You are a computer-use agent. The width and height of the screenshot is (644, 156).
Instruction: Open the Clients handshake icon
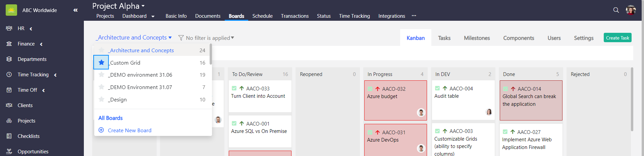pyautogui.click(x=9, y=105)
